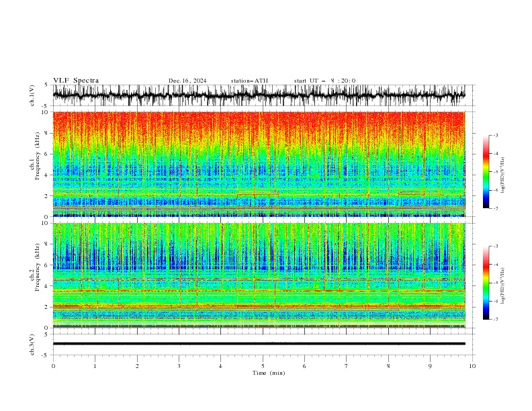Click the "6" minute tick on time axis
The height and width of the screenshot is (411, 532).
tap(304, 366)
